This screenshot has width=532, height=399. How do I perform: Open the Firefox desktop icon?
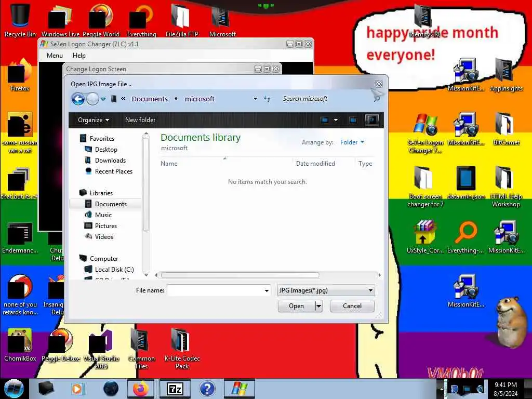20,75
